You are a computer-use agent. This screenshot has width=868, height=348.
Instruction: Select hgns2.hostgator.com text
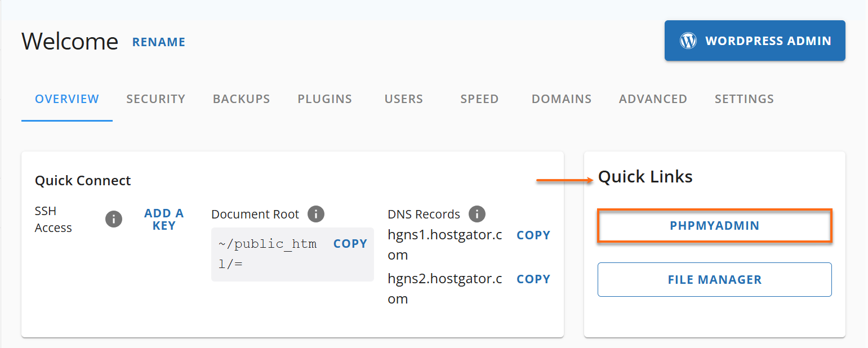[x=445, y=289]
